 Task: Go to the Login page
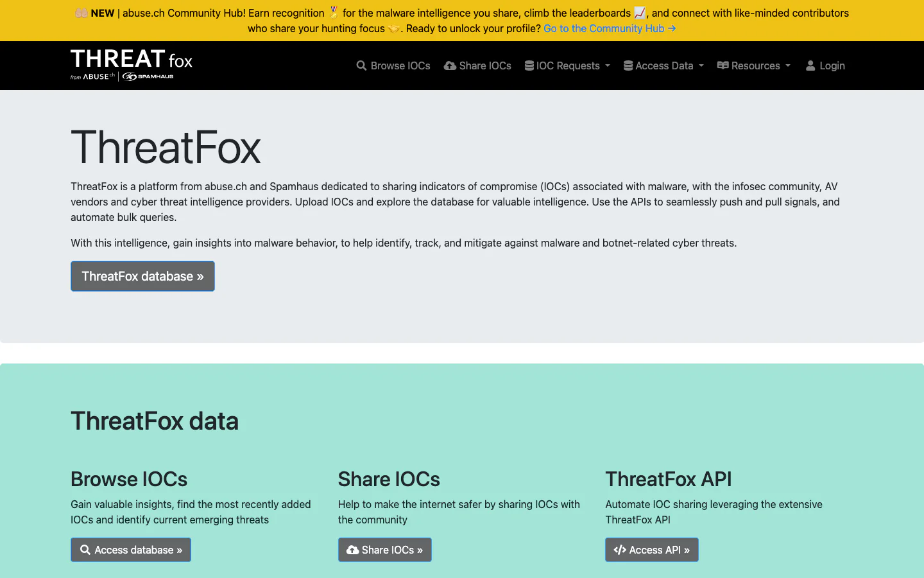[x=825, y=66]
